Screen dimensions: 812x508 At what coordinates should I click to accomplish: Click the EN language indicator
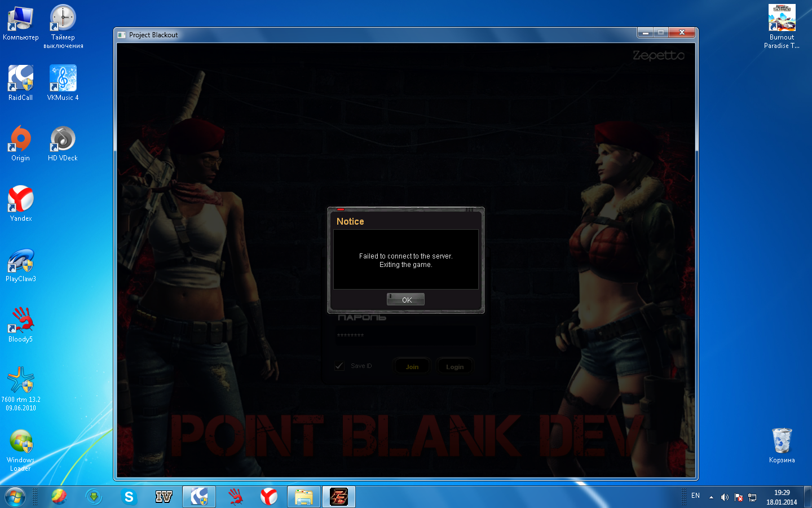[695, 496]
